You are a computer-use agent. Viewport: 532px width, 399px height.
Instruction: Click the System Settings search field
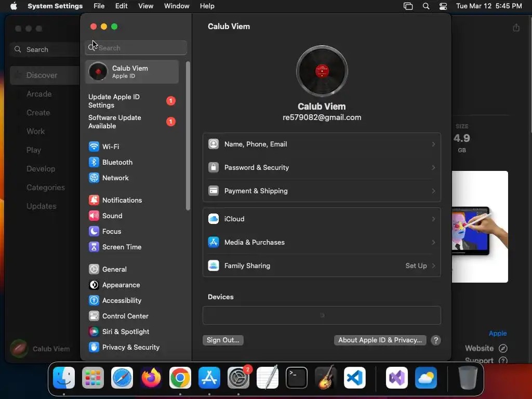pos(136,48)
